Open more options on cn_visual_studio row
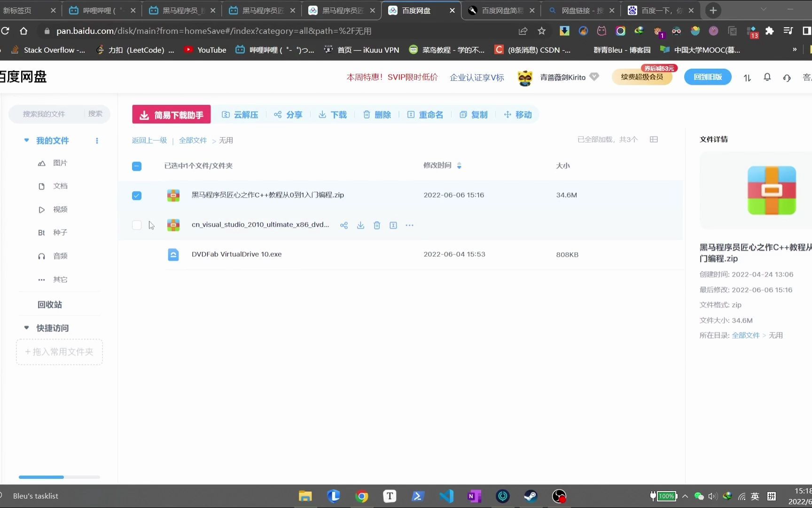 [x=410, y=225]
